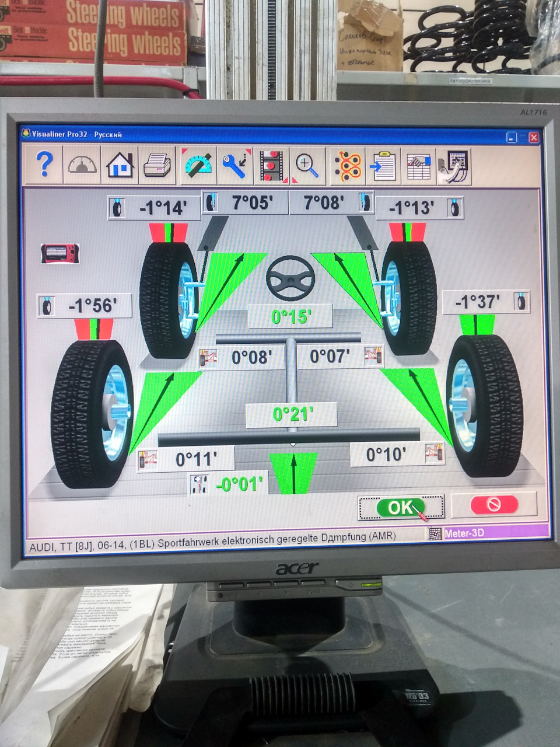Image resolution: width=560 pixels, height=747 pixels.
Task: Select rear left camber value -1°56'
Action: 93,306
